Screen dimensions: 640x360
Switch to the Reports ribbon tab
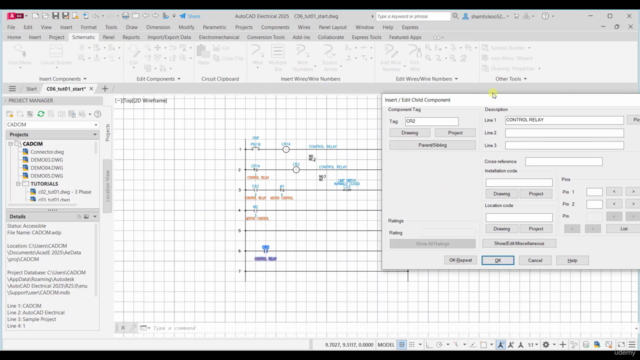click(131, 37)
